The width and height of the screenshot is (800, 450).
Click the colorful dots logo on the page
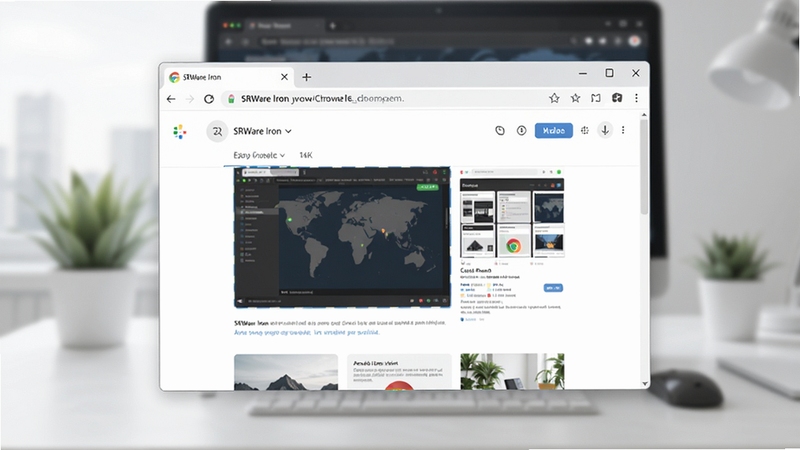[x=180, y=132]
